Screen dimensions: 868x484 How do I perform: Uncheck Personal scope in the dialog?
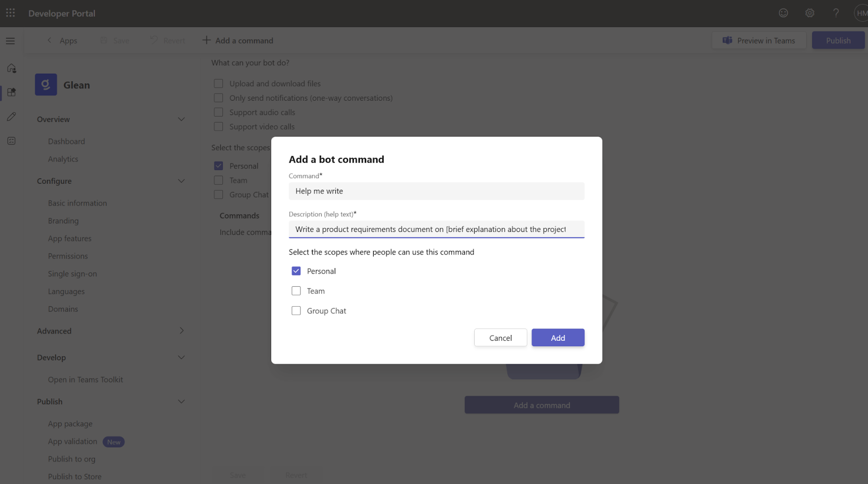pos(296,271)
